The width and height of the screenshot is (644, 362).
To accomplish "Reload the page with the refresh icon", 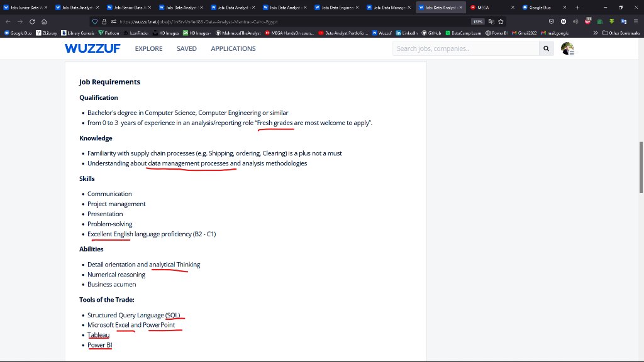I will tap(32, 22).
